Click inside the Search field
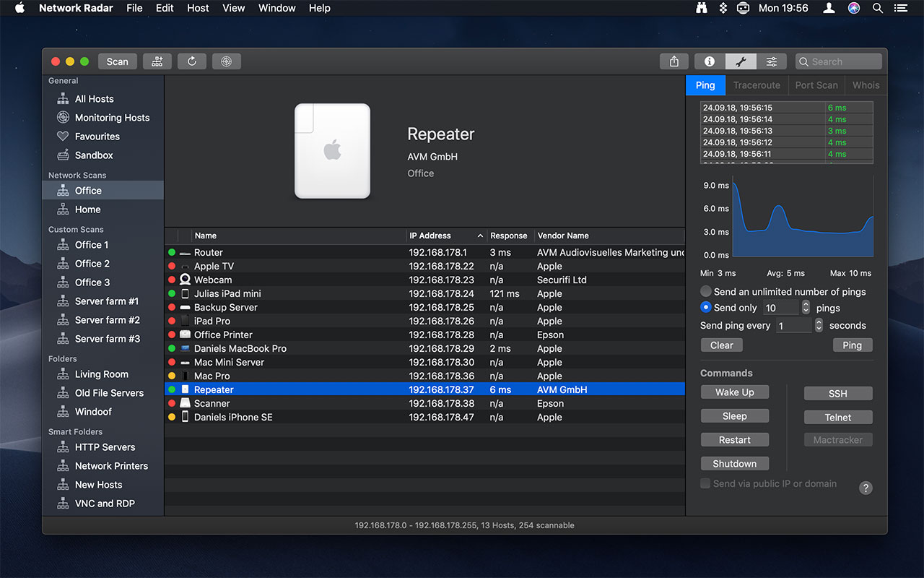Viewport: 924px width, 578px height. point(838,61)
